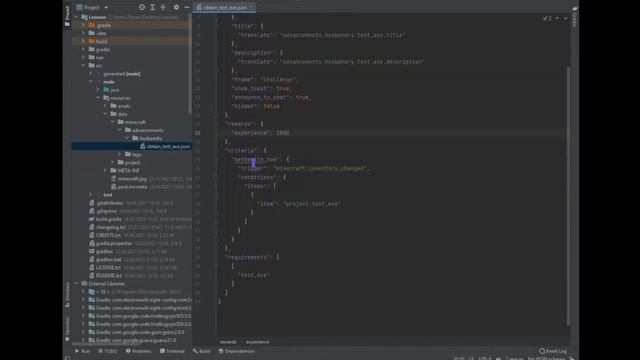This screenshot has width=640, height=360.
Task: Toggle the Favorites tool window stripe button
Action: point(67,329)
